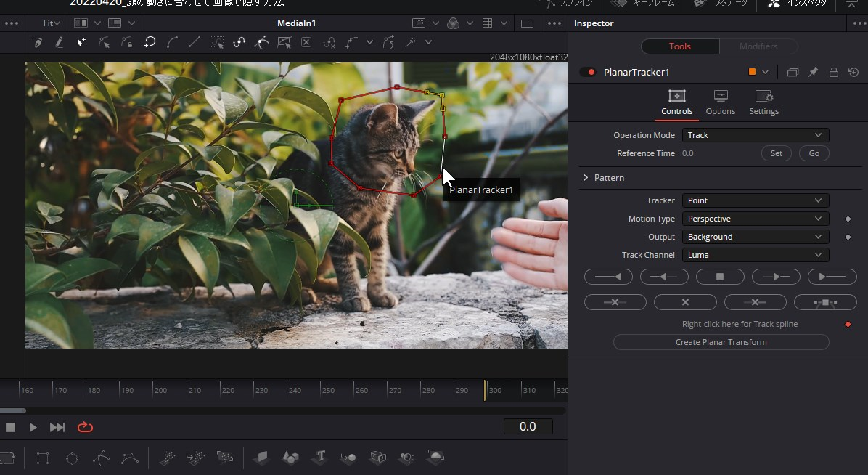Open the Settings tab

coord(764,103)
